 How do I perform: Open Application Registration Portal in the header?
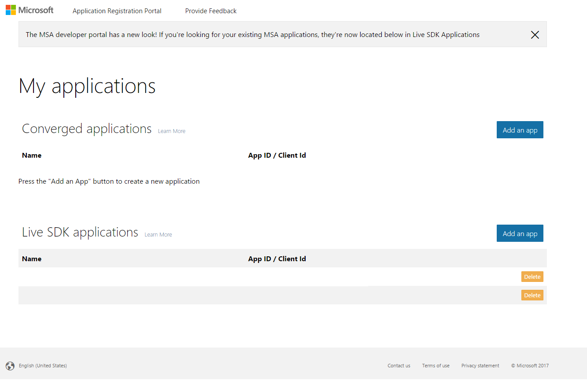[117, 11]
